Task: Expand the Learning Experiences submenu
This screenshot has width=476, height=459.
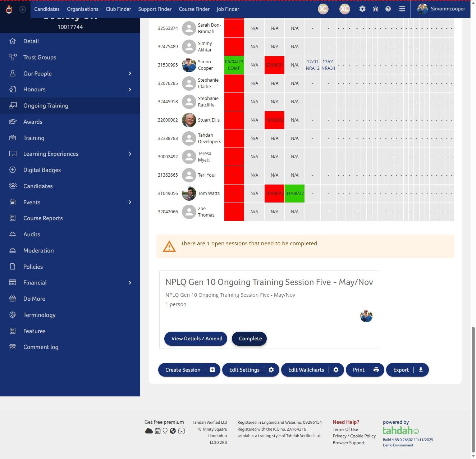Action: (x=130, y=154)
